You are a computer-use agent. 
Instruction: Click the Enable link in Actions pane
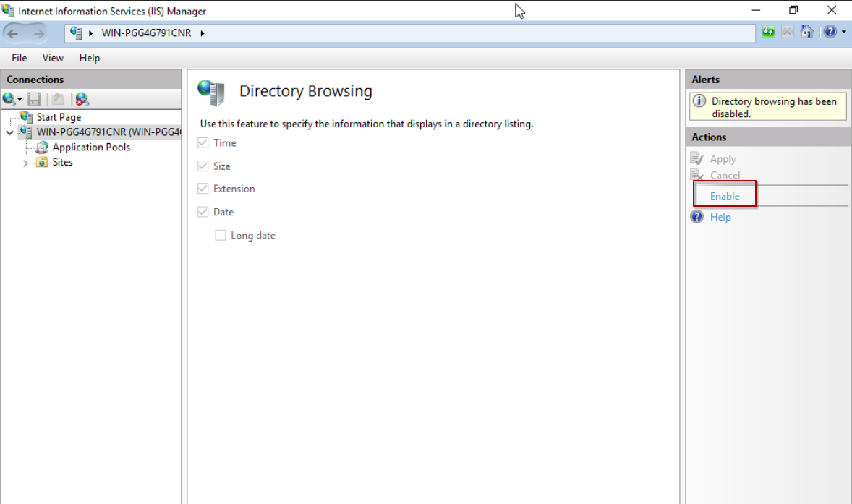(725, 196)
